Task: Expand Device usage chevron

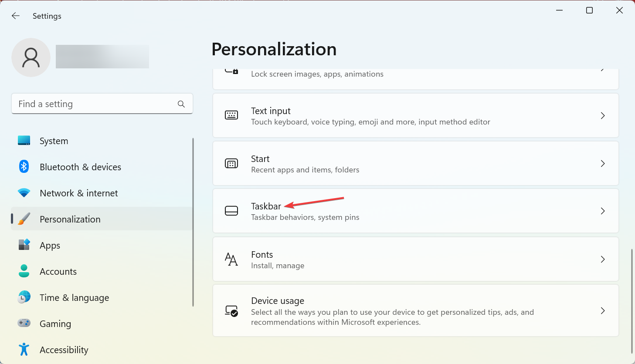Action: point(603,311)
